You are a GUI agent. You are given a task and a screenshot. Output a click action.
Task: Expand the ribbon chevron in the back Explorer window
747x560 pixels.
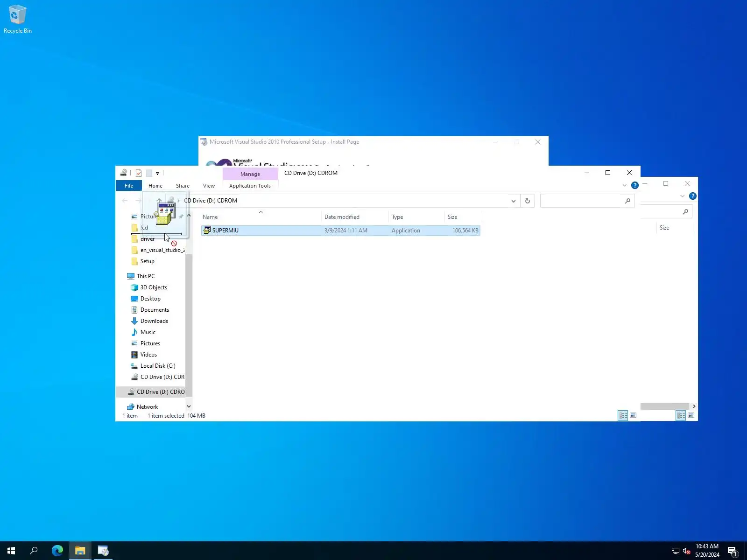pyautogui.click(x=682, y=196)
